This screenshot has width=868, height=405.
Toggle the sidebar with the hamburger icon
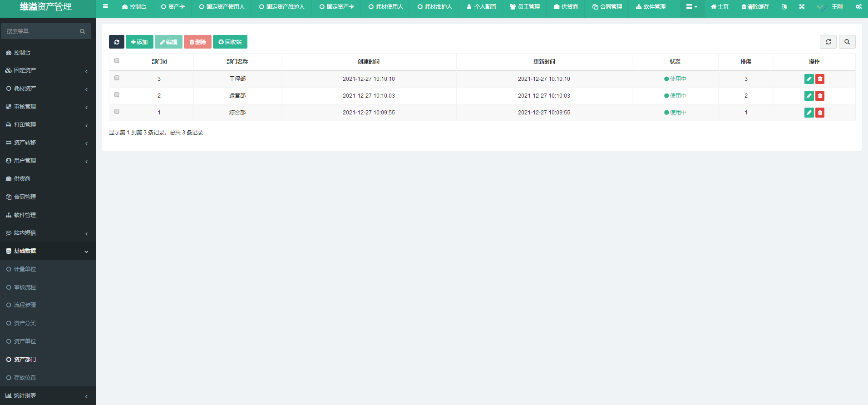click(x=105, y=7)
